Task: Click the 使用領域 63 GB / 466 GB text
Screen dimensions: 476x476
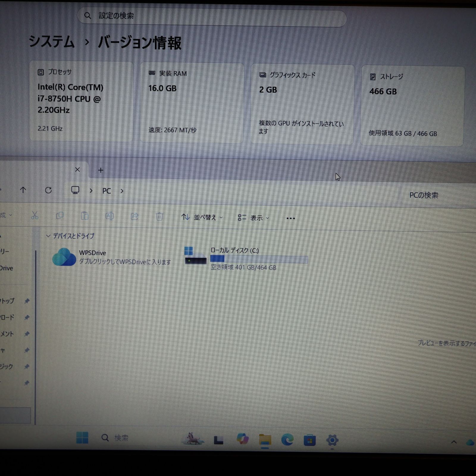Action: click(x=403, y=133)
